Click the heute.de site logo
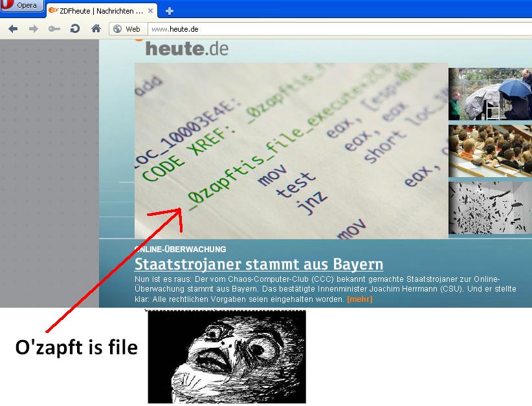 182,48
